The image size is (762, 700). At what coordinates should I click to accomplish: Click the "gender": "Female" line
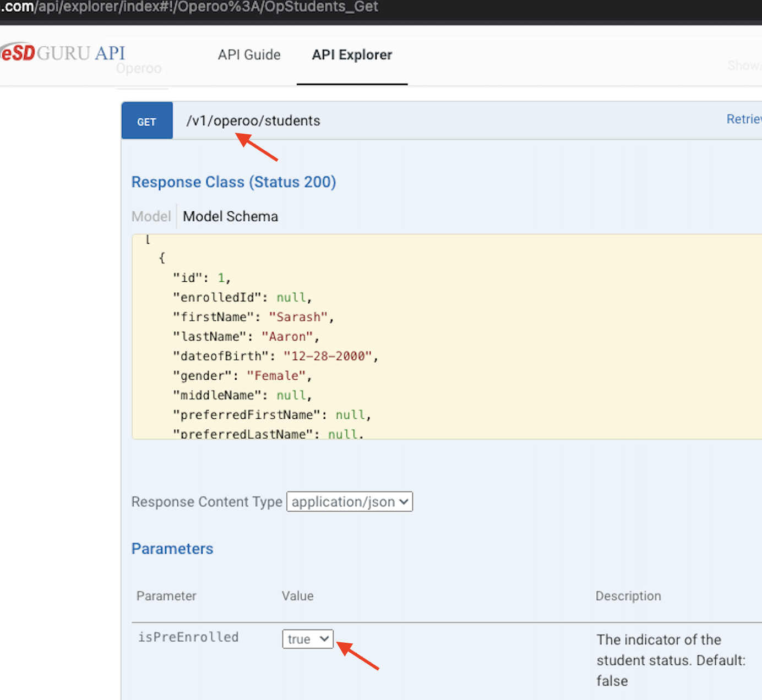pos(243,376)
